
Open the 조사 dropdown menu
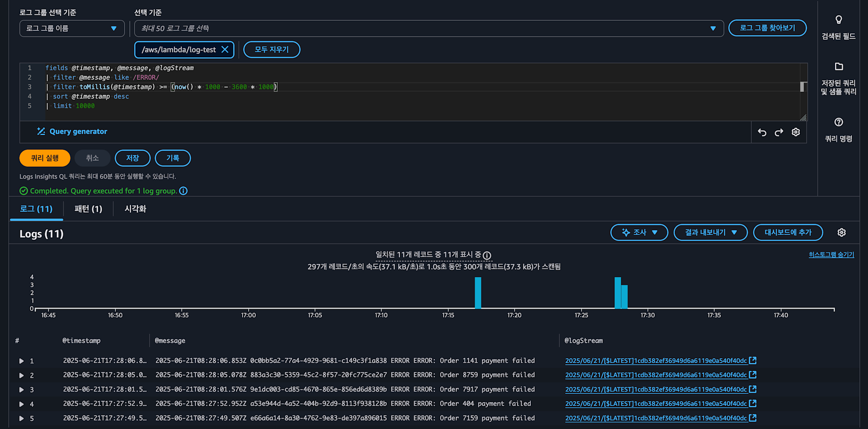point(639,233)
